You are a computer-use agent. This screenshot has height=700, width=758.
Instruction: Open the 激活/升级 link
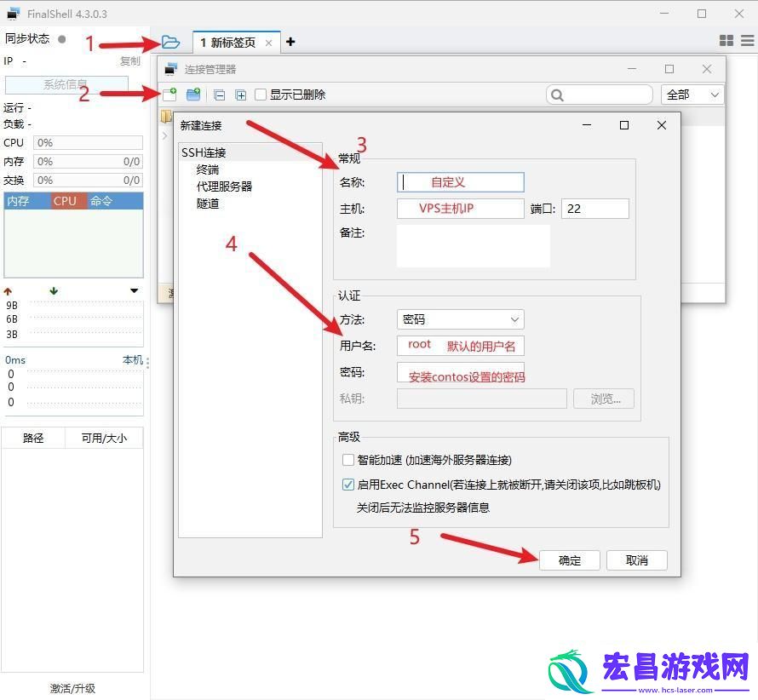pyautogui.click(x=73, y=688)
